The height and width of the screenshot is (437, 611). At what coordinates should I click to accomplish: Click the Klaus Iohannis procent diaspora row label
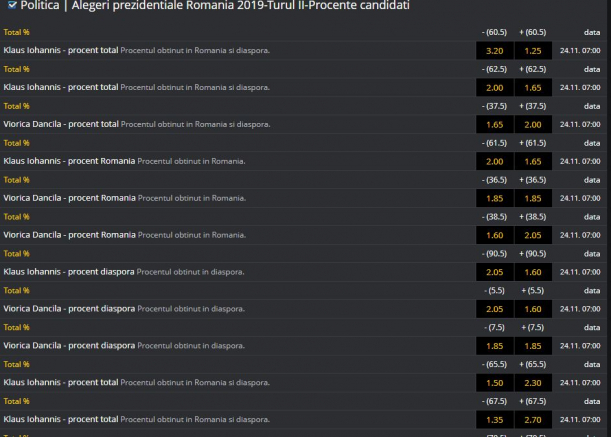click(70, 272)
